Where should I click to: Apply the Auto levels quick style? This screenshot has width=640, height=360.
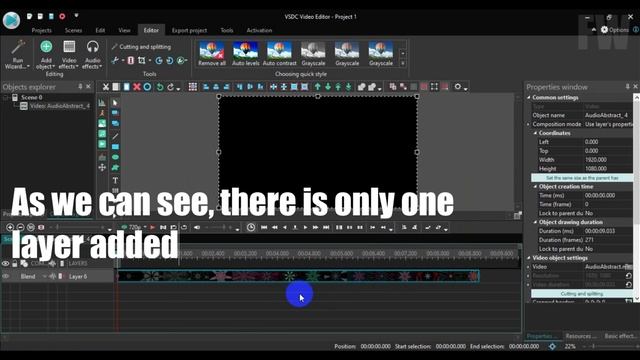click(x=245, y=53)
